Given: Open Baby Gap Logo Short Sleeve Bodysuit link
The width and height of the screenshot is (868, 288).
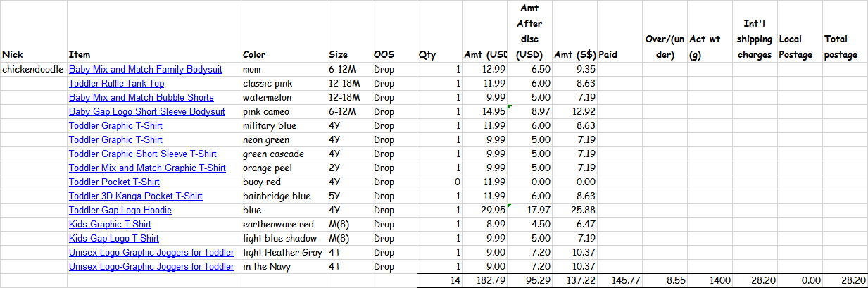Looking at the screenshot, I should [x=146, y=112].
